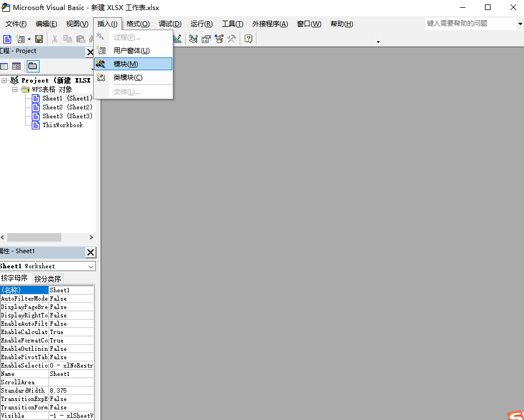Open the 帮助(H) menu
Viewport: 524px width, 420px height.
(x=342, y=24)
